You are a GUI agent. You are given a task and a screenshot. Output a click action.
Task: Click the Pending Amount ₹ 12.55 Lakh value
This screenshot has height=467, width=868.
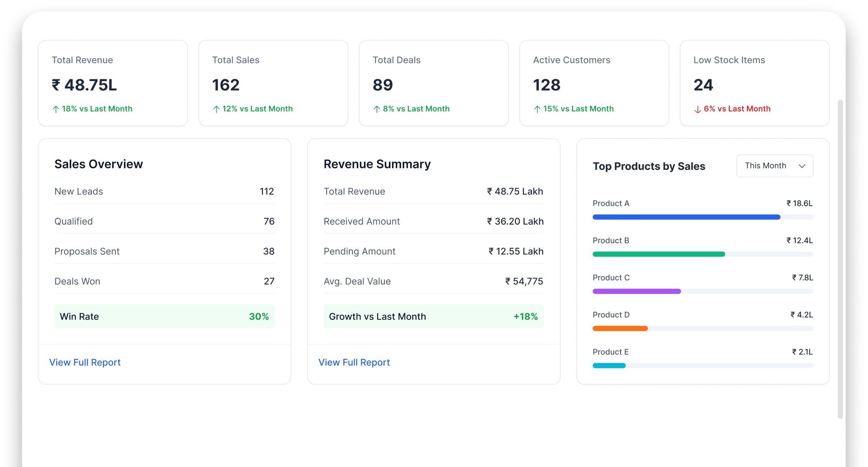(x=516, y=252)
